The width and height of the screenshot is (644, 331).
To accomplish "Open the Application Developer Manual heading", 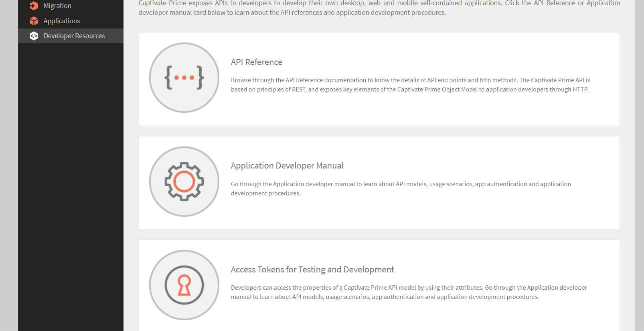I will [x=287, y=166].
